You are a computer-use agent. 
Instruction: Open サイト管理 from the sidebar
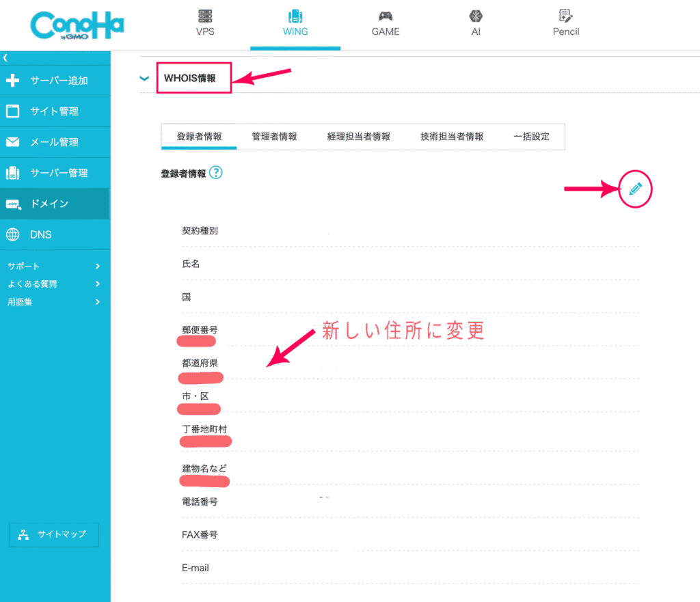(54, 111)
